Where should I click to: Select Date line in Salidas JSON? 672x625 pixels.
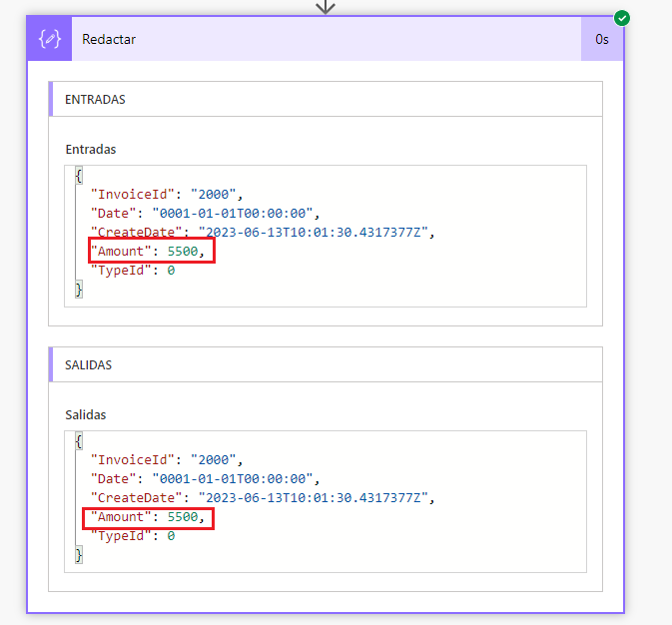coord(205,479)
